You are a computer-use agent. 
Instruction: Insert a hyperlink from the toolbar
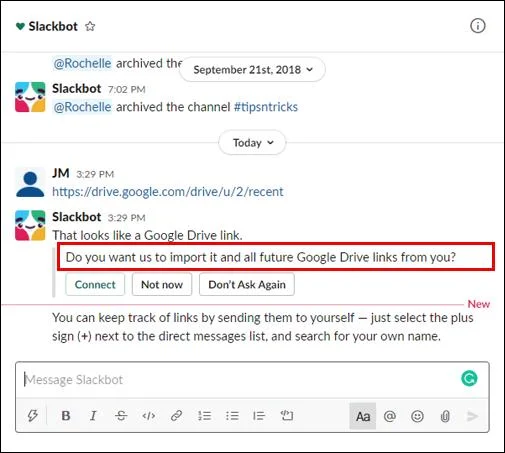[x=176, y=416]
